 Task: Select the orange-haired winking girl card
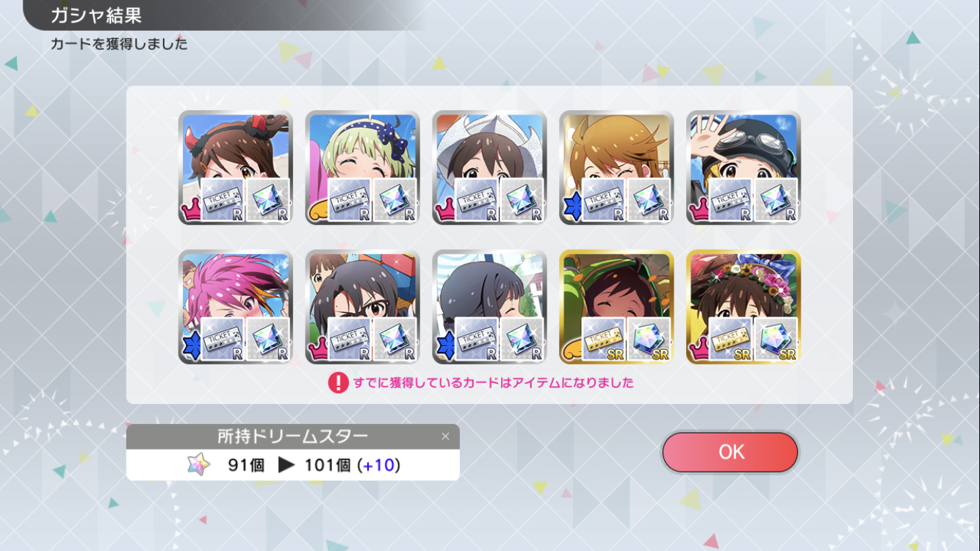pyautogui.click(x=616, y=168)
